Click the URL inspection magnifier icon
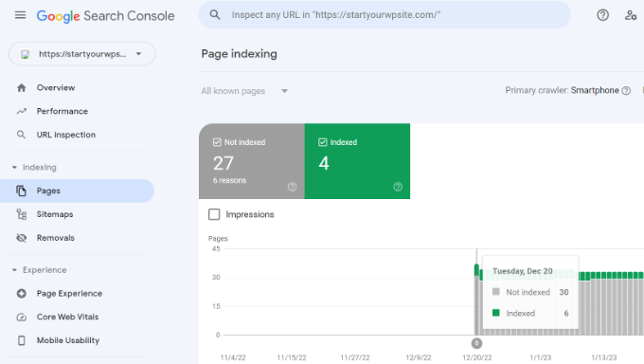Image resolution: width=644 pixels, height=364 pixels. click(x=21, y=135)
